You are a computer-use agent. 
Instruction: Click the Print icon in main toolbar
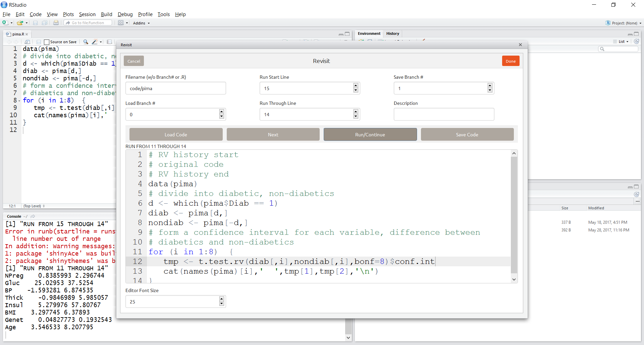pos(56,23)
